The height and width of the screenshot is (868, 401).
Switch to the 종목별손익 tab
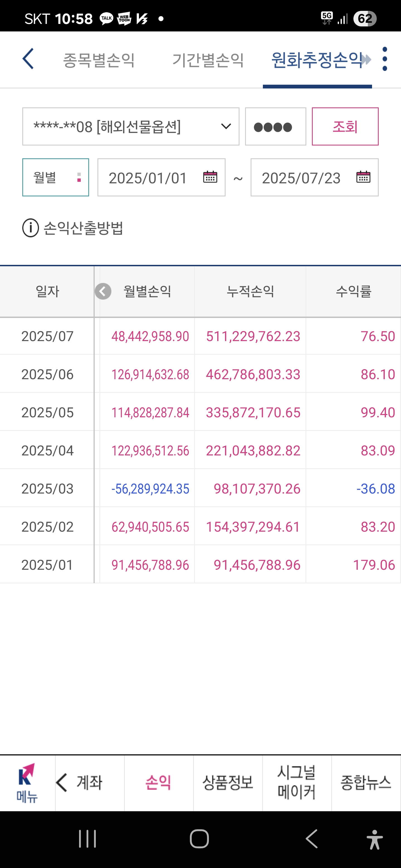[99, 60]
